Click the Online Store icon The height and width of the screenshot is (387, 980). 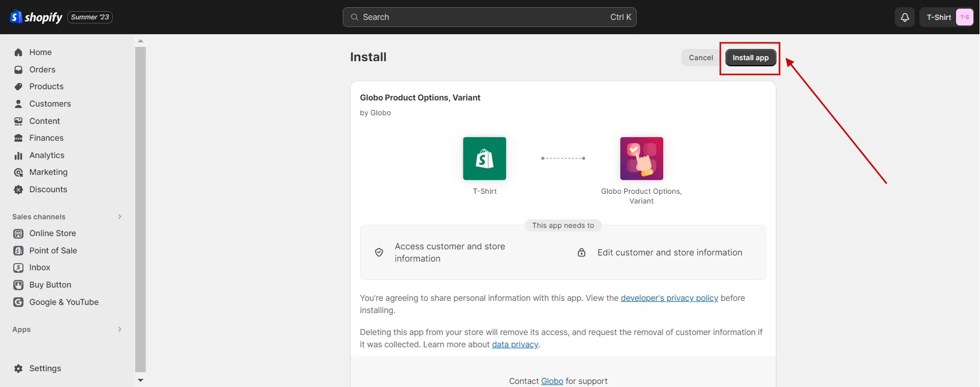tap(18, 234)
